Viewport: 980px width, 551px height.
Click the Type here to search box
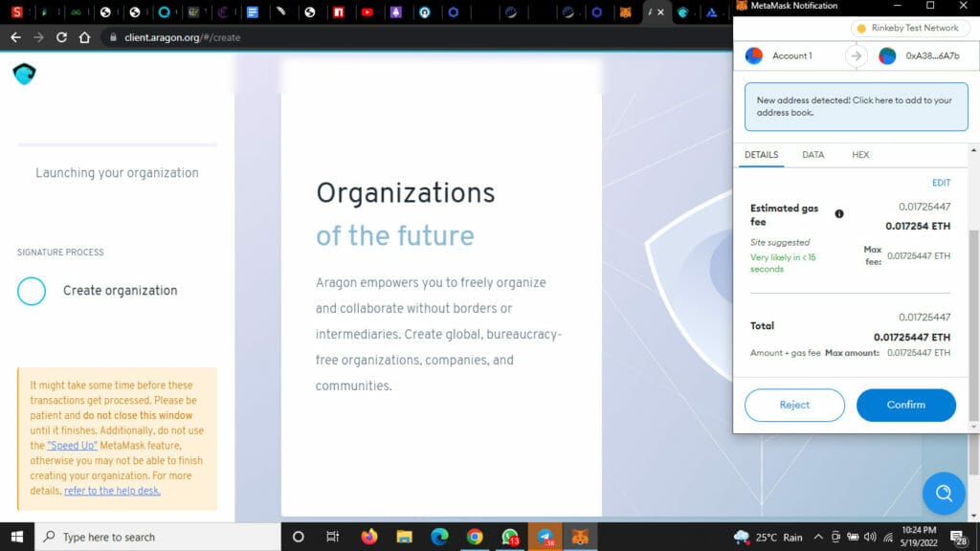tap(158, 537)
